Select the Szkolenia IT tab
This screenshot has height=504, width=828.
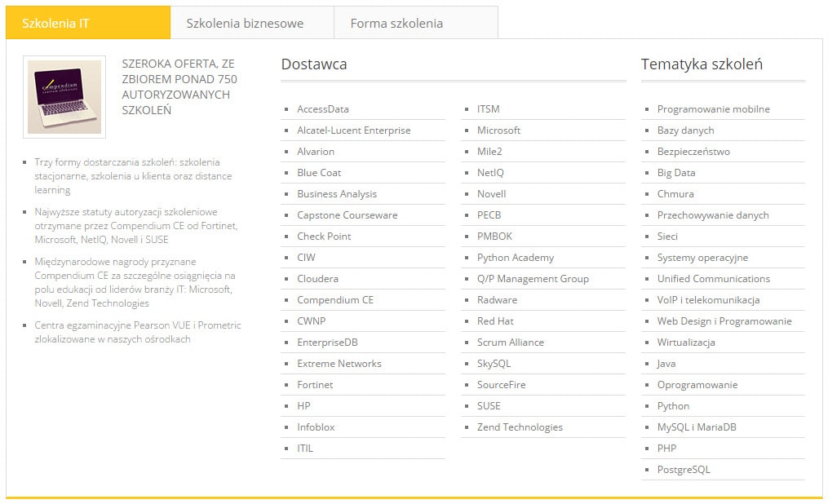click(x=55, y=23)
